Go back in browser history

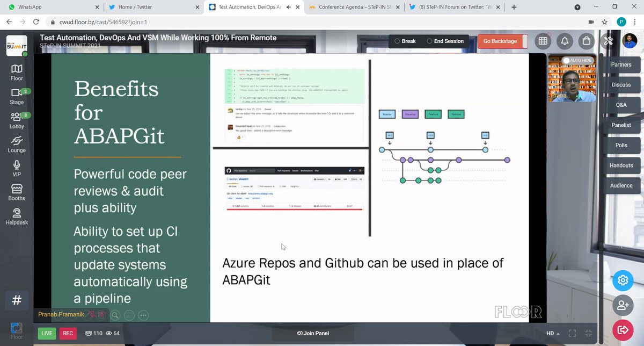(x=10, y=23)
